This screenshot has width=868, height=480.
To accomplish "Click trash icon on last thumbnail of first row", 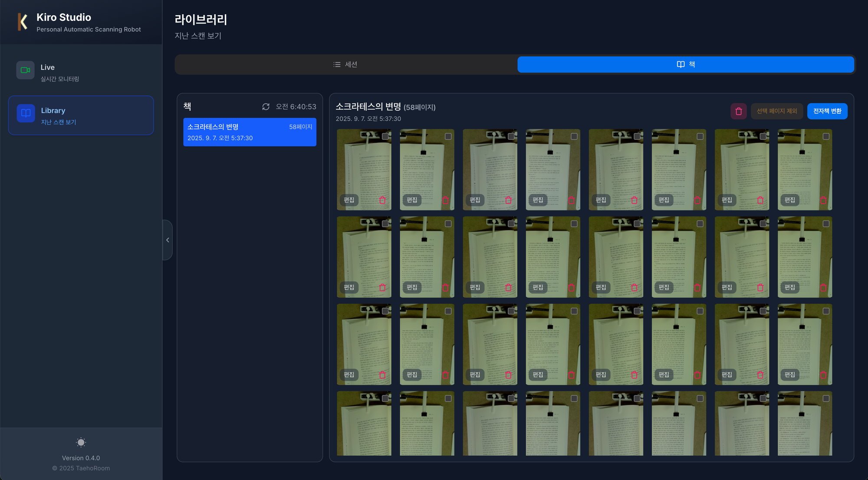I will click(x=823, y=200).
